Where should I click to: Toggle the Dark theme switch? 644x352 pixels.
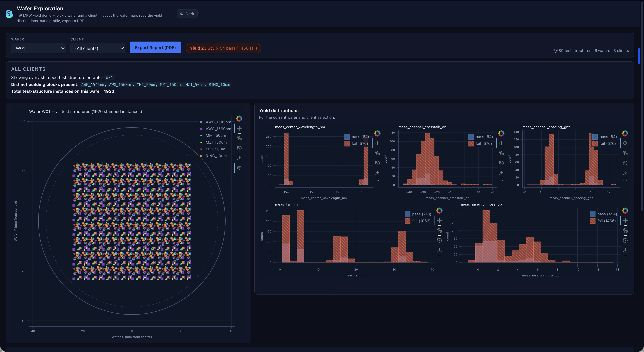pos(187,14)
